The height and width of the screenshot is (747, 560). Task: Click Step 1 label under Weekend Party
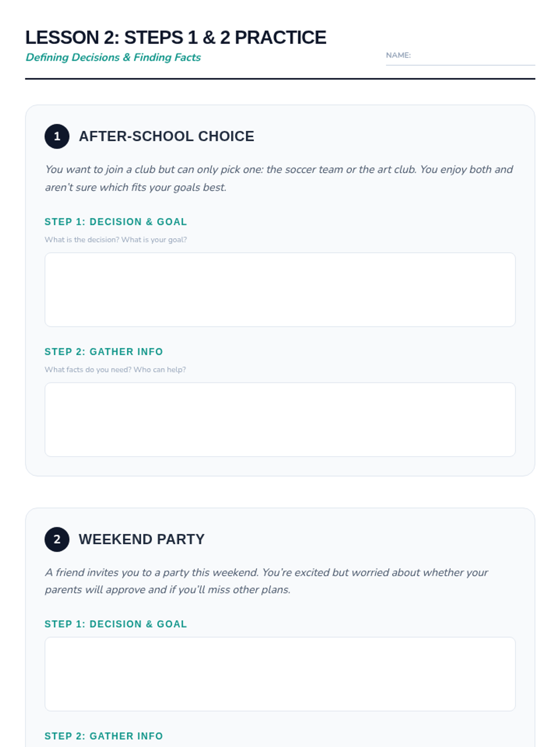tap(116, 624)
